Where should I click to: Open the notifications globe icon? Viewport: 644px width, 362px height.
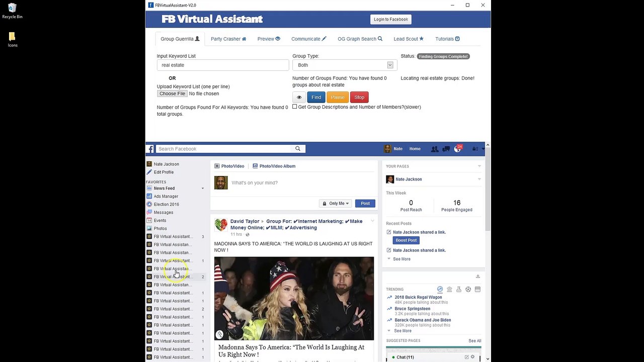pos(457,149)
